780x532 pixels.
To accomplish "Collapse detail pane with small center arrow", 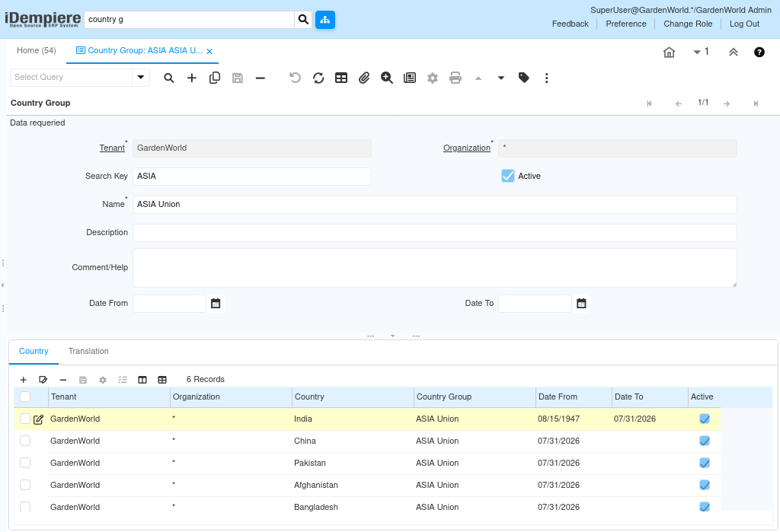I will point(392,336).
